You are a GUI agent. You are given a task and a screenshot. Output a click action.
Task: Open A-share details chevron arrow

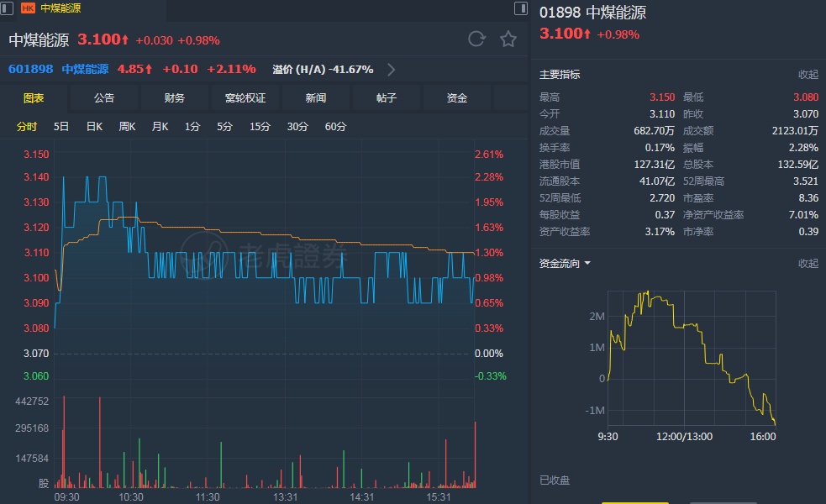391,70
